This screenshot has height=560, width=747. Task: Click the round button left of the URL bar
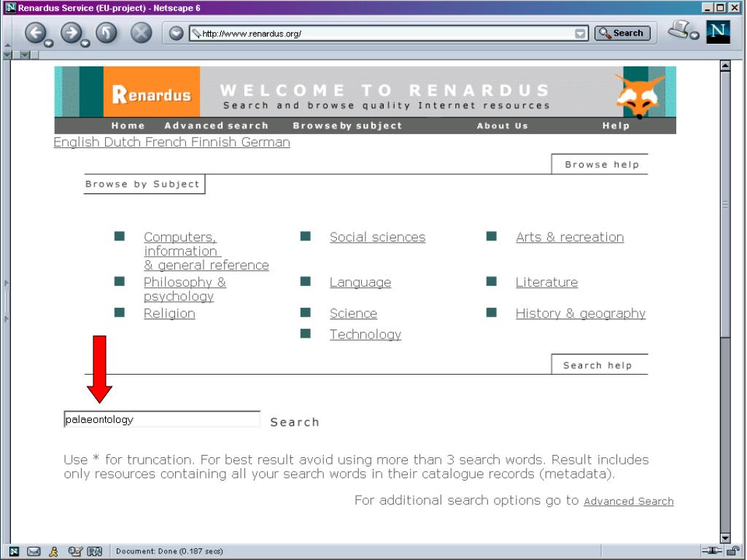[177, 34]
